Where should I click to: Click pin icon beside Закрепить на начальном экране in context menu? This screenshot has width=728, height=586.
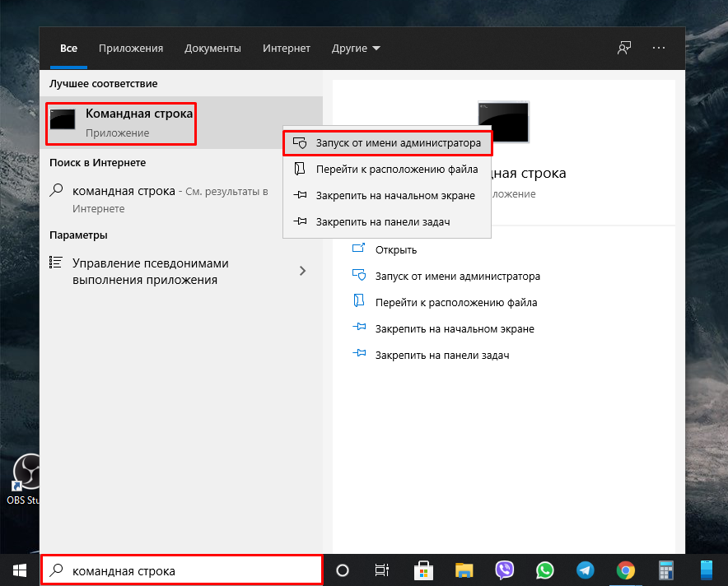pyautogui.click(x=300, y=195)
